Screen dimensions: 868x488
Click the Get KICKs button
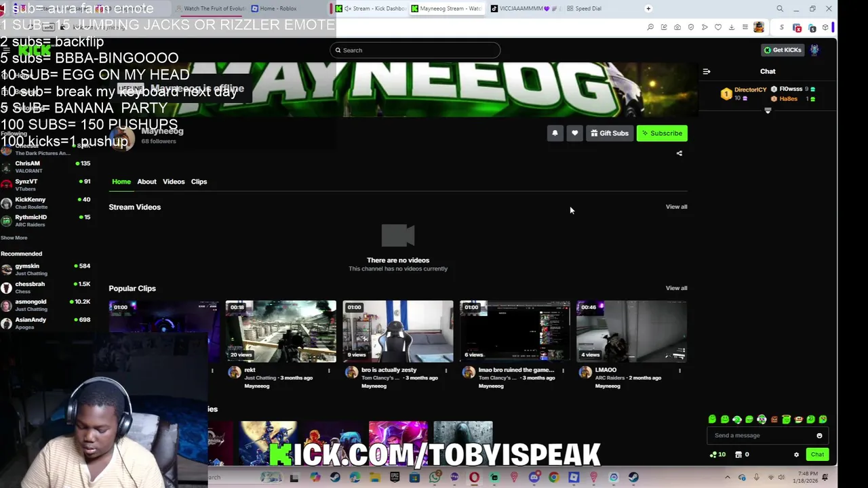pos(783,50)
